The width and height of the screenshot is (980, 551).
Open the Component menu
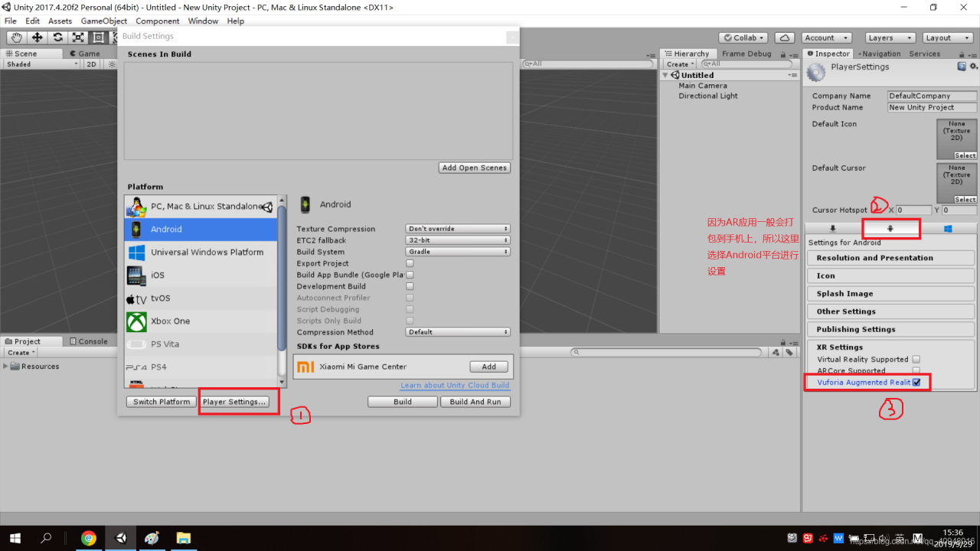pyautogui.click(x=158, y=21)
